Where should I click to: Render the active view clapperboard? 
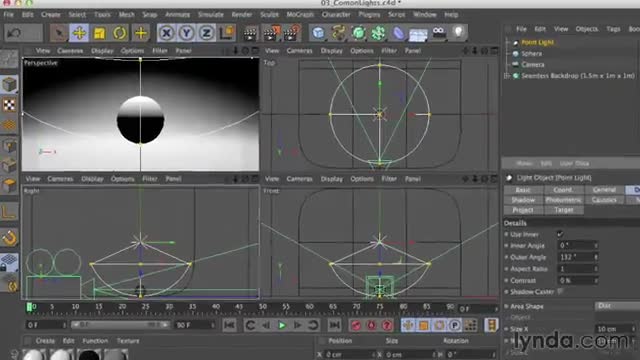[250, 33]
